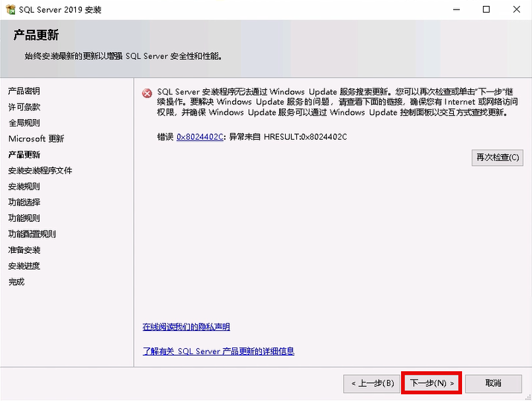Select the 完成 step in the sidebar

16,282
